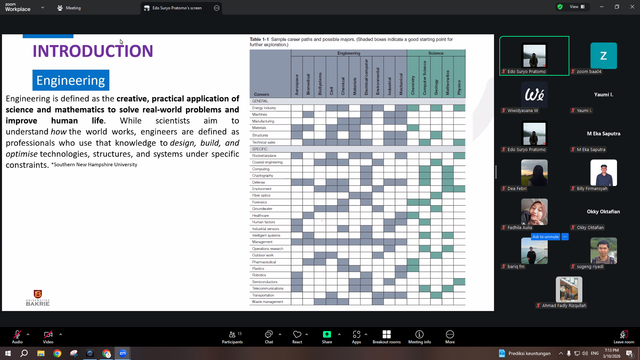Select Billy Firmansyah participant video tile
The height and width of the screenshot is (360, 640).
point(603,173)
